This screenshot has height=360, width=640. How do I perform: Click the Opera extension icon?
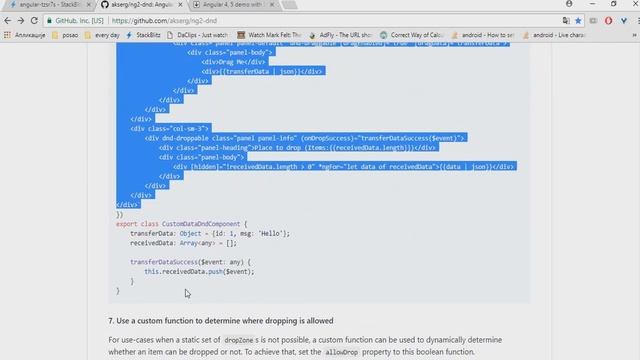(x=608, y=20)
